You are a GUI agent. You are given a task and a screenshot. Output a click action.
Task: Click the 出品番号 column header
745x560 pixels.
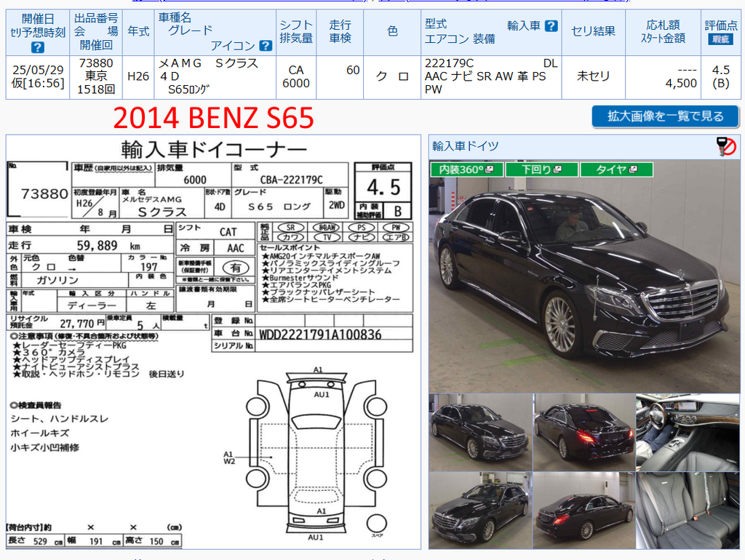pos(96,18)
